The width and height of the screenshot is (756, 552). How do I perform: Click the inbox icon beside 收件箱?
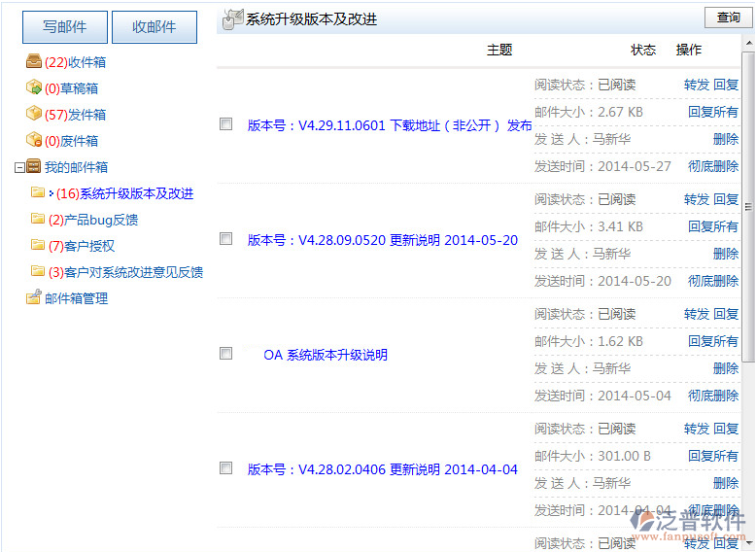tap(33, 62)
